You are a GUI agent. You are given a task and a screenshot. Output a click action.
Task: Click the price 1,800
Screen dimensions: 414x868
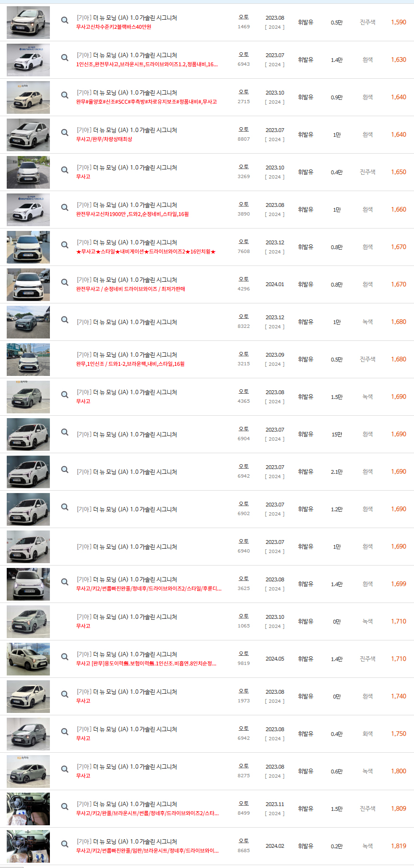point(398,771)
